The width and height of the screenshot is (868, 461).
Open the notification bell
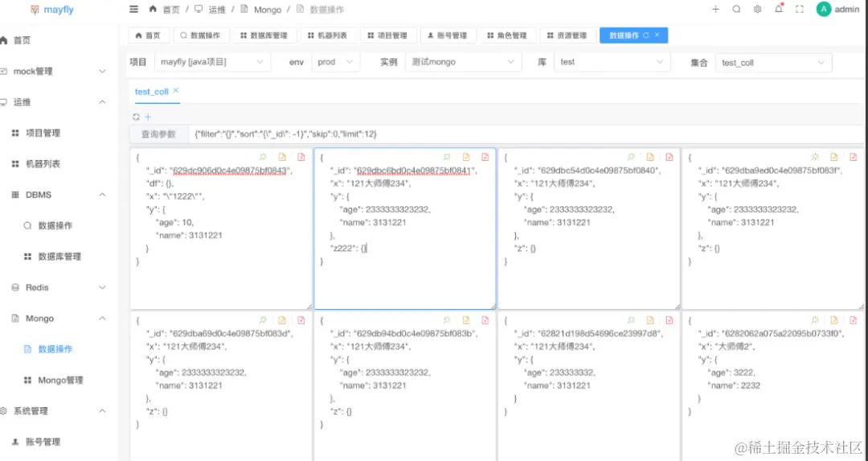pyautogui.click(x=778, y=9)
